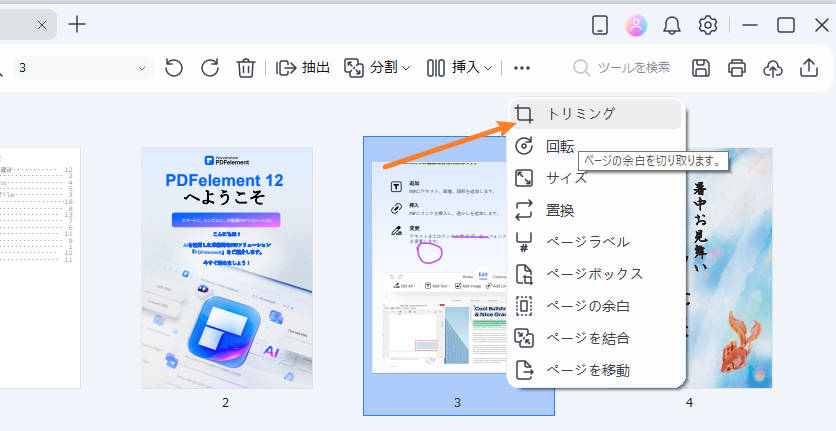This screenshot has height=431, width=836.
Task: Select サイズ from the menu
Action: (x=596, y=178)
